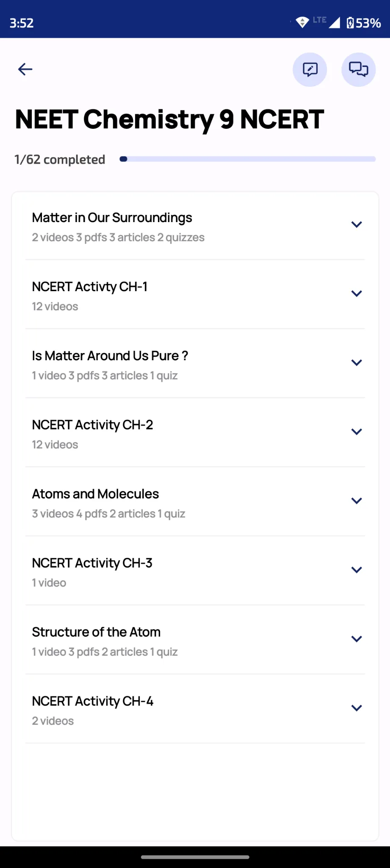
Task: Open the Structure of the Atom title
Action: coord(97,632)
